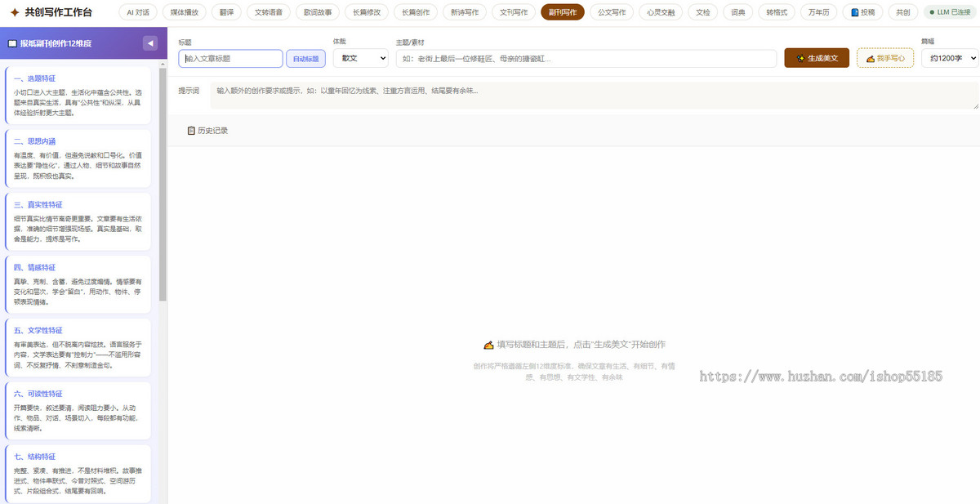980x504 pixels.
Task: Switch to the 共创 tab
Action: coord(902,12)
